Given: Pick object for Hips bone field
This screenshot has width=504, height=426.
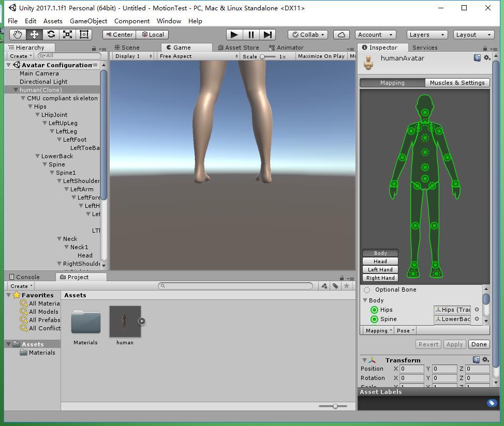Looking at the screenshot, I should pyautogui.click(x=477, y=310).
